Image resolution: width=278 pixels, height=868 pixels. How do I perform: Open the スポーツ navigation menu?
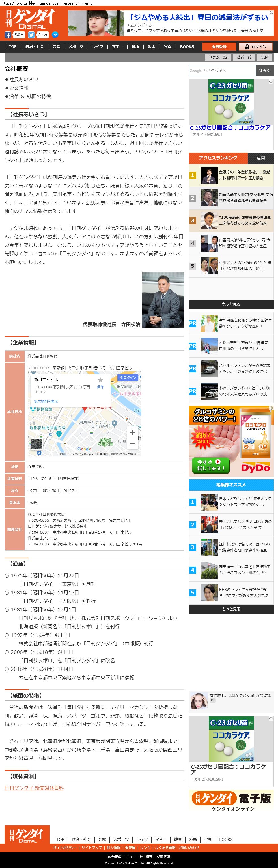click(x=76, y=46)
